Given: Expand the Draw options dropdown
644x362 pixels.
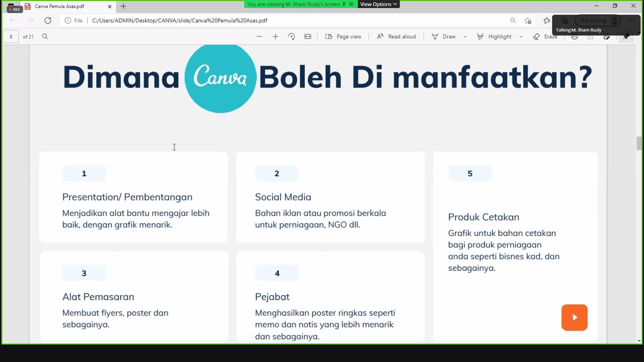Looking at the screenshot, I should click(x=465, y=37).
